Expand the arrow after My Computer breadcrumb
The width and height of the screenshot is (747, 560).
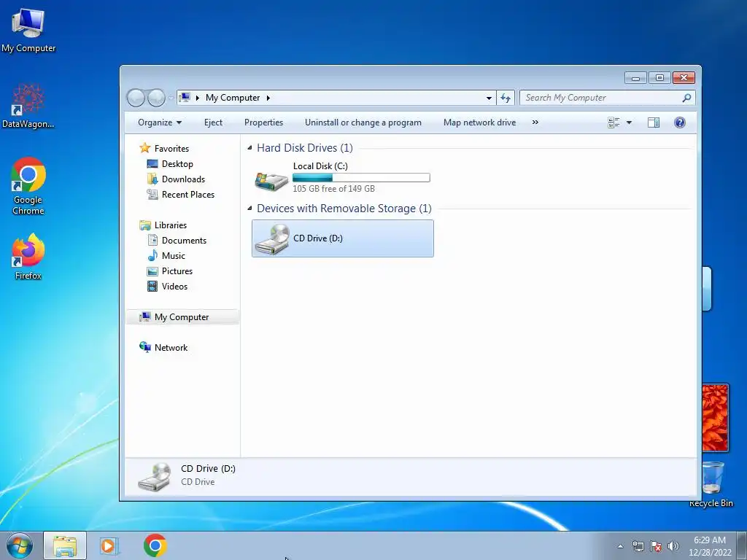click(268, 98)
